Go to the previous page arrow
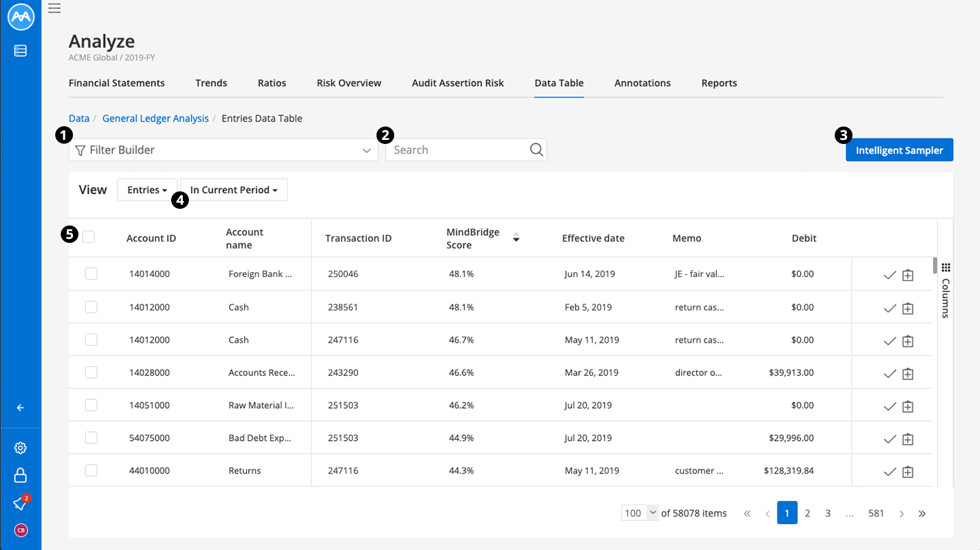The height and width of the screenshot is (550, 980). click(x=767, y=513)
